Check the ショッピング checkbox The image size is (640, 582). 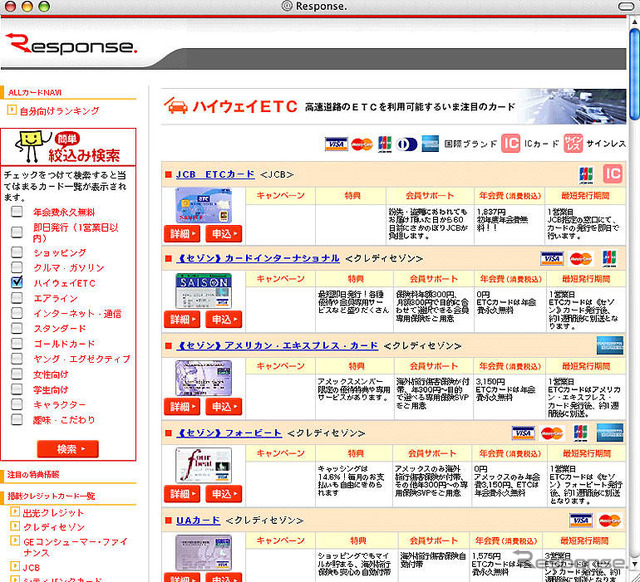click(17, 252)
